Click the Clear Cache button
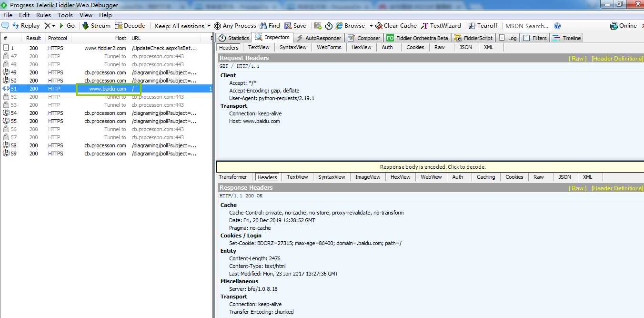Viewport: 644px width, 318px height. 395,26
